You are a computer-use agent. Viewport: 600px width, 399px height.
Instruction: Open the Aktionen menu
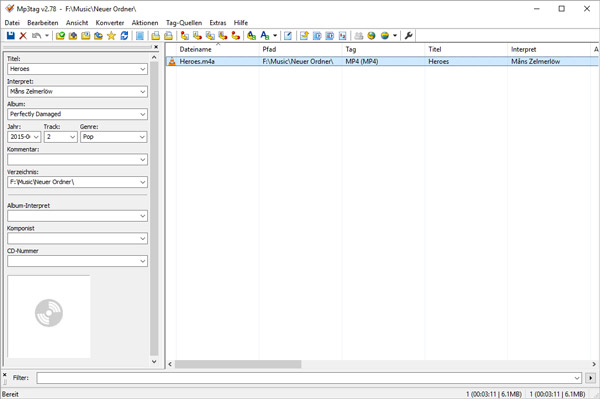pyautogui.click(x=145, y=23)
